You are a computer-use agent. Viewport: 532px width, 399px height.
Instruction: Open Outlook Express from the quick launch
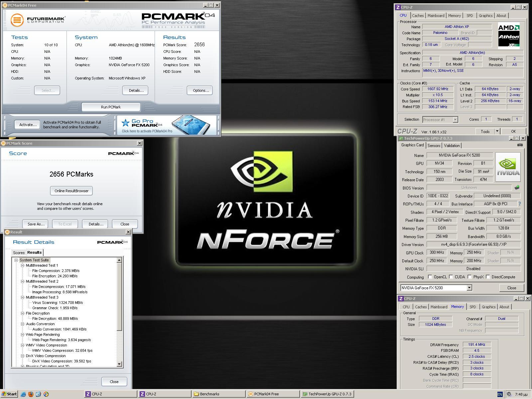coord(39,394)
